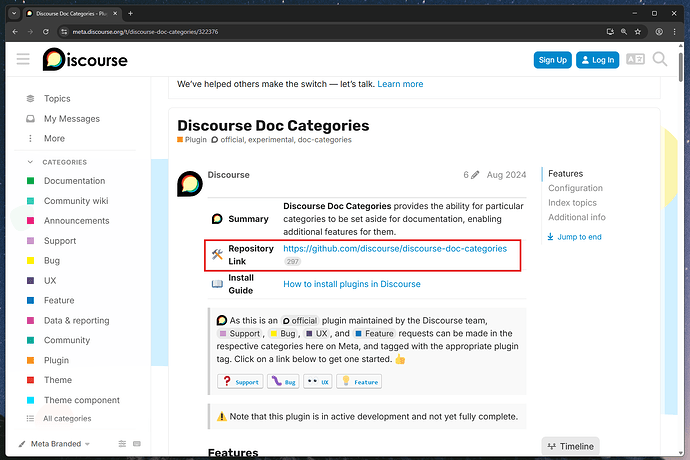Open the Community wiki category
Viewport: 690px width, 460px height.
76,201
